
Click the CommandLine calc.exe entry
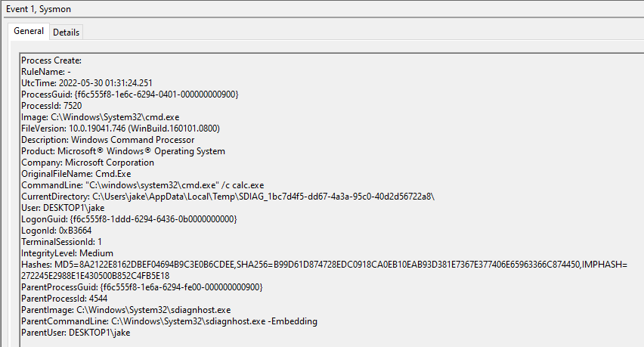click(143, 185)
